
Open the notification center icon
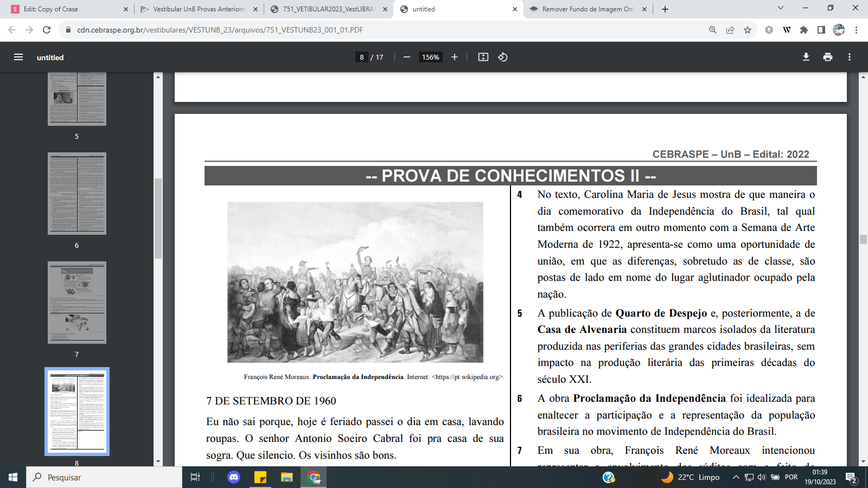click(x=851, y=478)
